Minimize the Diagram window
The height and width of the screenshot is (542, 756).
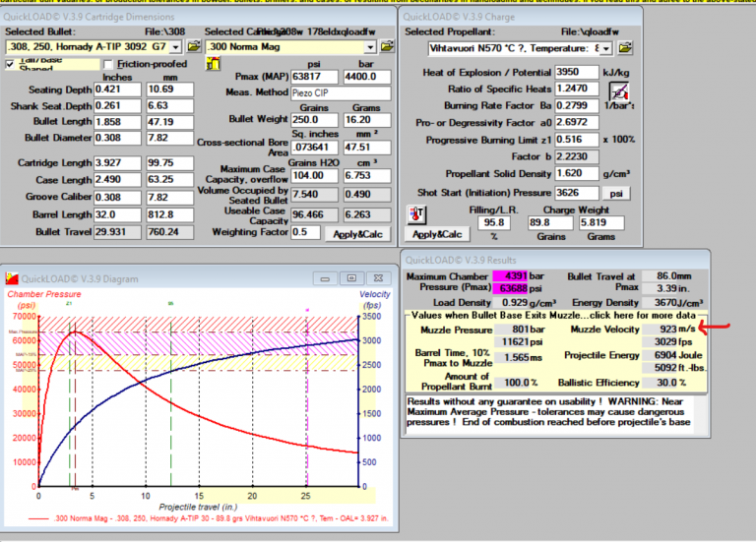(326, 277)
